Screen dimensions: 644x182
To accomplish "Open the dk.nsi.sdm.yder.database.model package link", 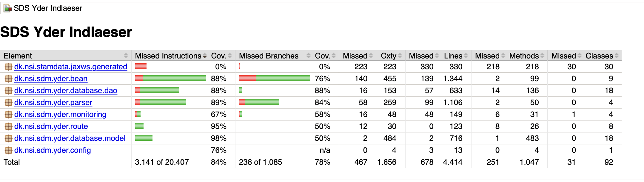I will [70, 138].
